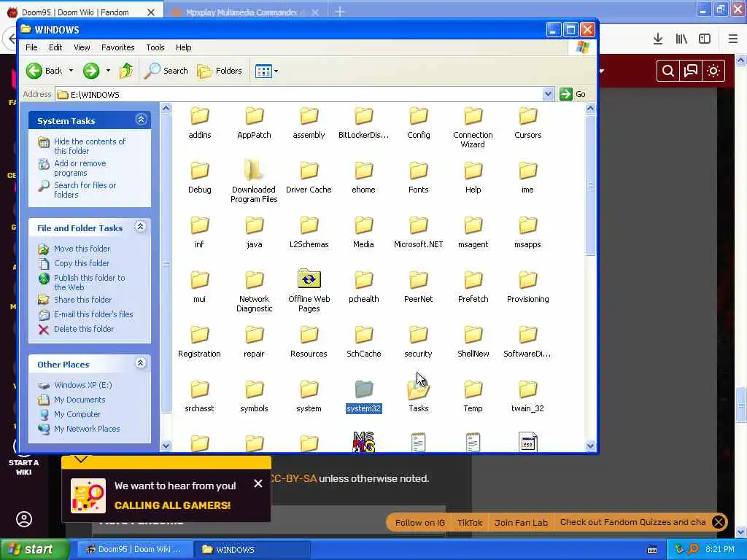Toggle the Folders tree pane
747x560 pixels.
click(220, 71)
